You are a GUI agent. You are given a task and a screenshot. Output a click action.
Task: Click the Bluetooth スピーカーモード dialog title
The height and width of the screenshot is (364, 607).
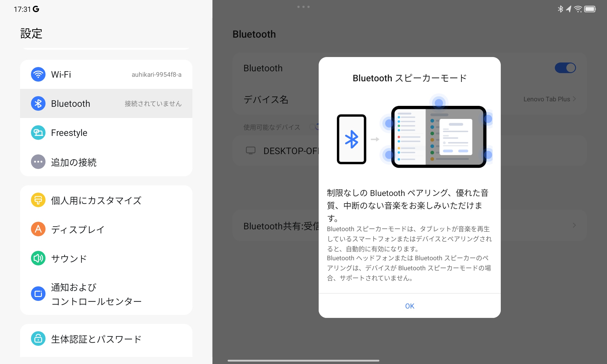pyautogui.click(x=409, y=78)
